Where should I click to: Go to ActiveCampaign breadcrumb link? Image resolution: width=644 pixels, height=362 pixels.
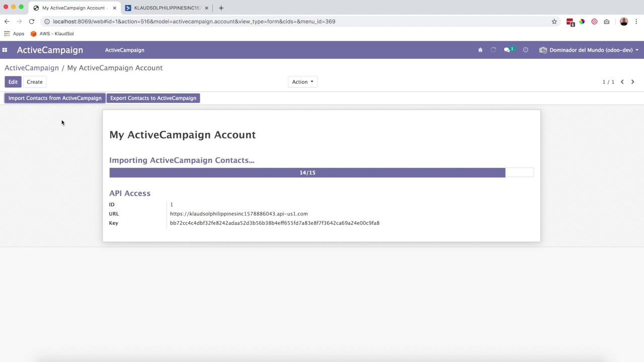[32, 68]
